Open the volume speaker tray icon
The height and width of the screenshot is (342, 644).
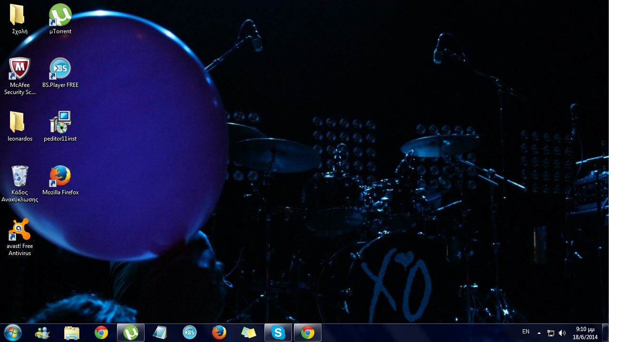[x=562, y=333]
